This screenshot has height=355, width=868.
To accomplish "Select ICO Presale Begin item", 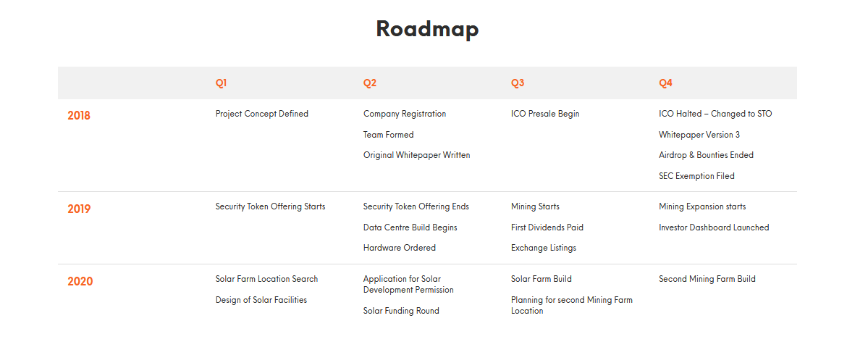I will (x=545, y=114).
